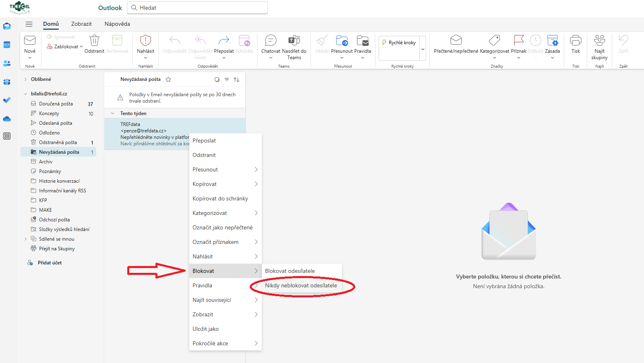Screen dimensions: 644x363
Task: Switch to the Zobrazit ribbon tab
Action: point(81,24)
